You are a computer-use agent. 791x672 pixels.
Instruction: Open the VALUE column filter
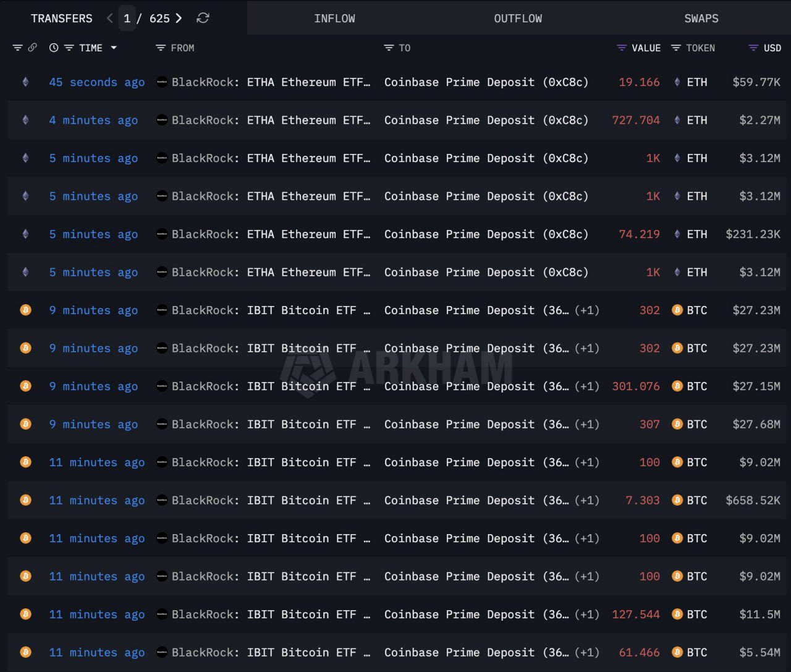(622, 48)
